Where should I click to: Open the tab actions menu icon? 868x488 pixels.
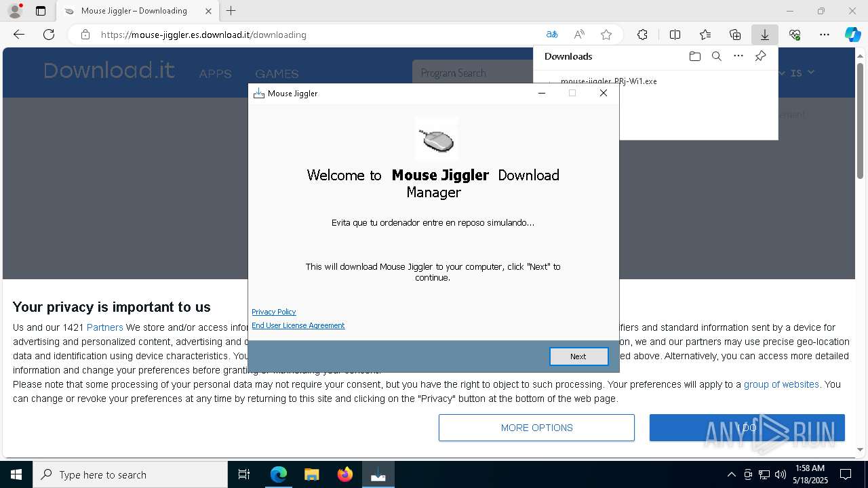tap(41, 11)
